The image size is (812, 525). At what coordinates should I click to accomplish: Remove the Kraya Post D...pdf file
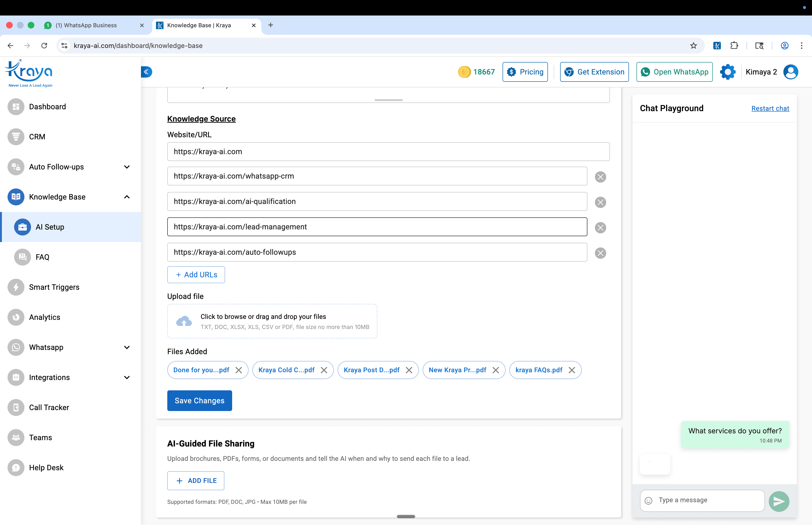(x=409, y=370)
